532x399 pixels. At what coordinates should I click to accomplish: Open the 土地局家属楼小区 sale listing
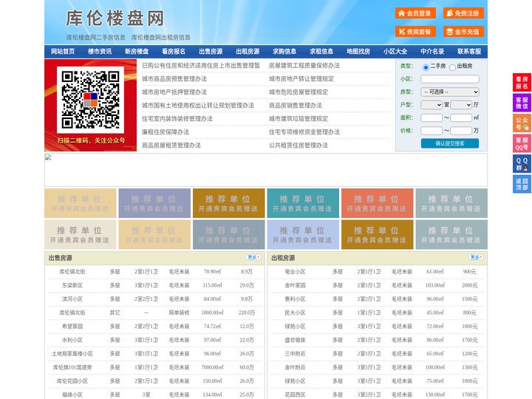click(x=72, y=353)
